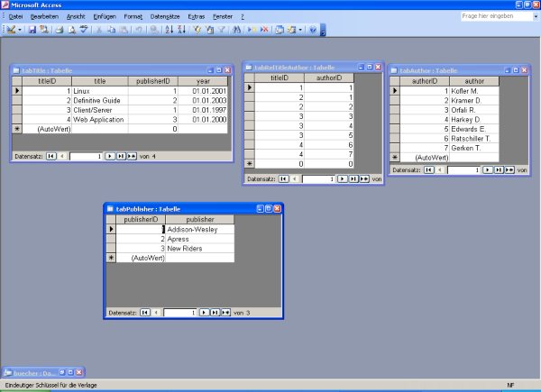Click the spell check toolbar icon
Image resolution: width=541 pixels, height=392 pixels.
point(83,30)
